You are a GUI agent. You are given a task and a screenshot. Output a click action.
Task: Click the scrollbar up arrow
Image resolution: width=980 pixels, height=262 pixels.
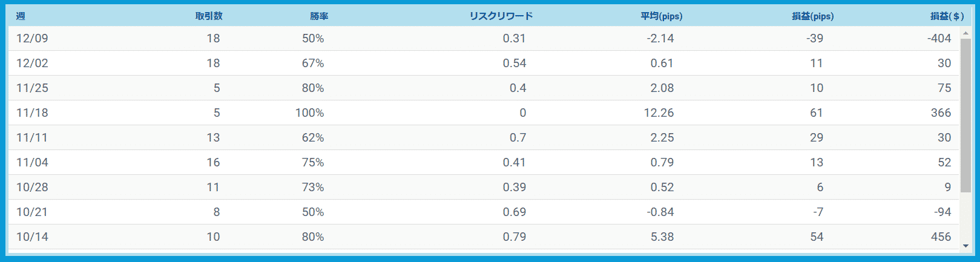tap(966, 33)
